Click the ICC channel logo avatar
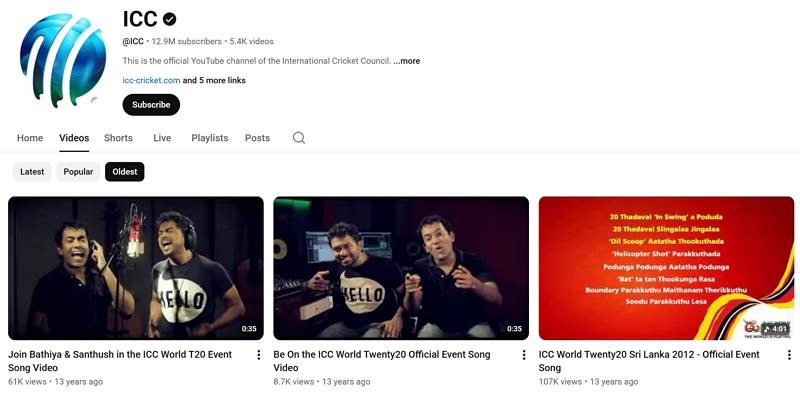The height and width of the screenshot is (402, 800). pyautogui.click(x=63, y=60)
